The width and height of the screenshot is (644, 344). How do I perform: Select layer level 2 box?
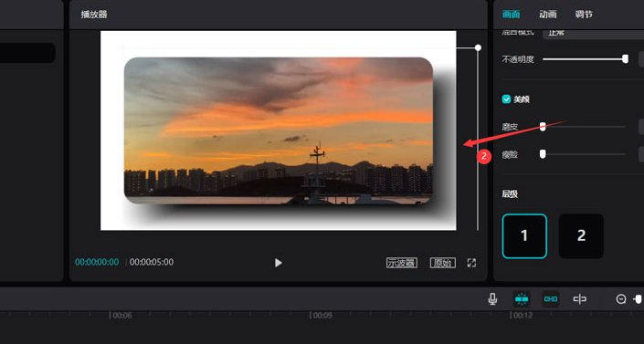[581, 236]
